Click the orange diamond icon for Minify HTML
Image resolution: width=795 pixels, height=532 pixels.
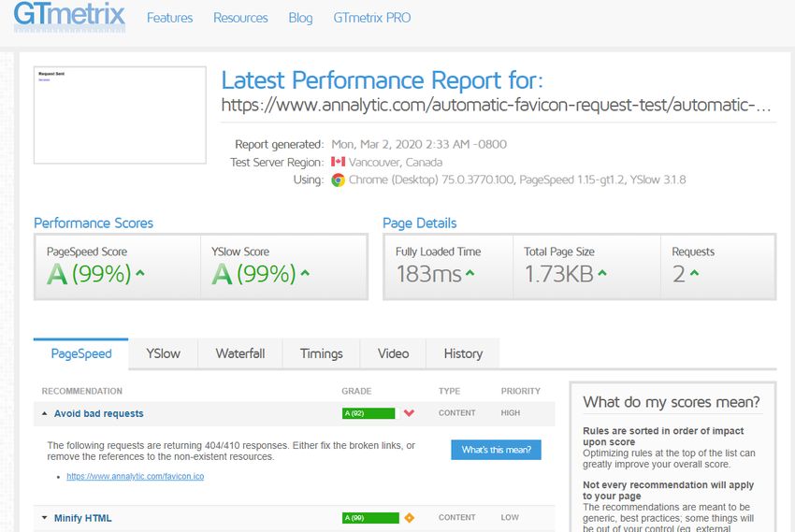pyautogui.click(x=409, y=517)
